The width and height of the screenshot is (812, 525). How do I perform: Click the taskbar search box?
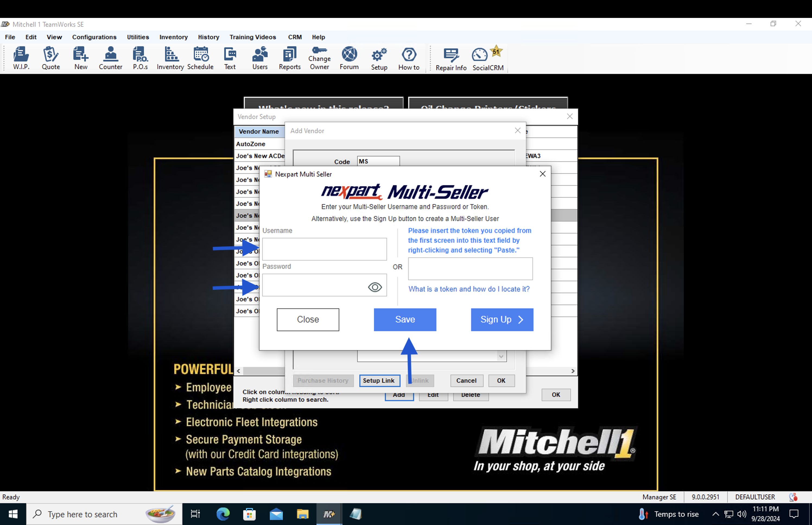pyautogui.click(x=104, y=514)
